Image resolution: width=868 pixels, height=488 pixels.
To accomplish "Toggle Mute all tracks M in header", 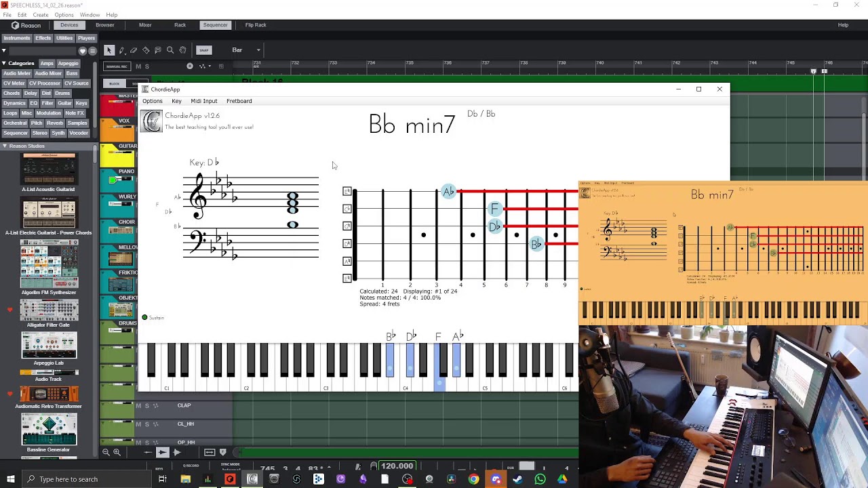I will coord(138,66).
